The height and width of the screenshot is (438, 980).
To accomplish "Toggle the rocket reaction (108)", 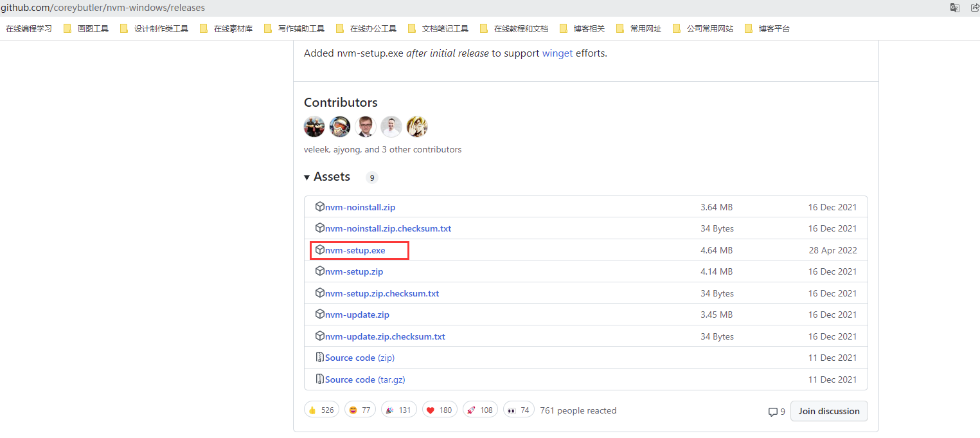I will tap(481, 410).
